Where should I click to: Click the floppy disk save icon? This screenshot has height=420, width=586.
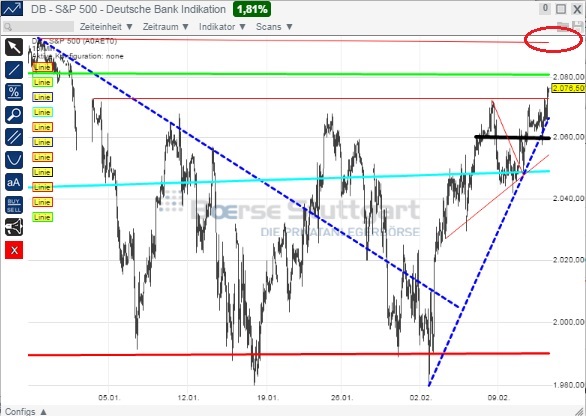(x=578, y=26)
